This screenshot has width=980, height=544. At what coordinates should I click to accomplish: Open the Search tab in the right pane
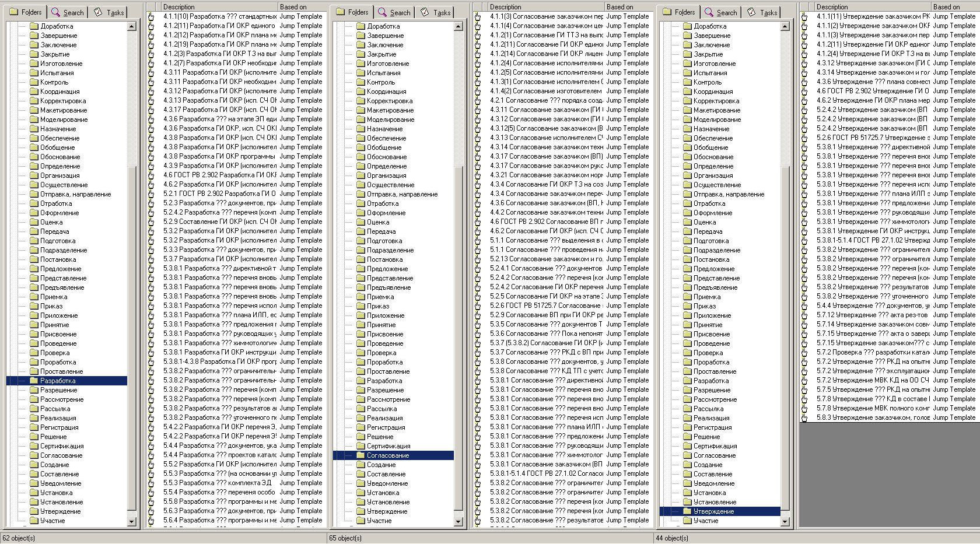click(720, 12)
